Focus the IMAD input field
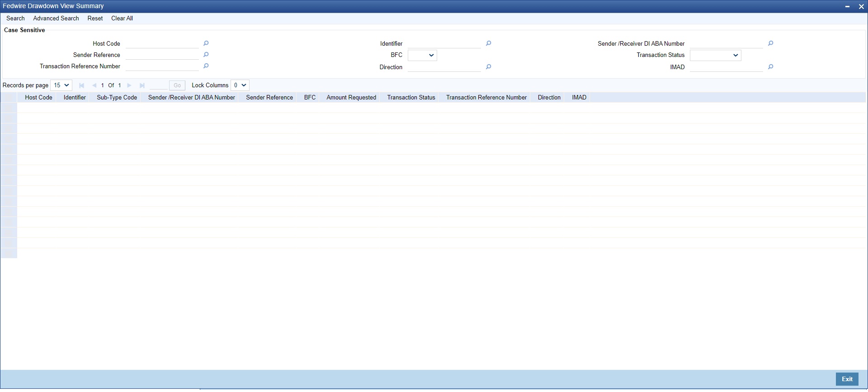Image resolution: width=868 pixels, height=392 pixels. (x=726, y=67)
